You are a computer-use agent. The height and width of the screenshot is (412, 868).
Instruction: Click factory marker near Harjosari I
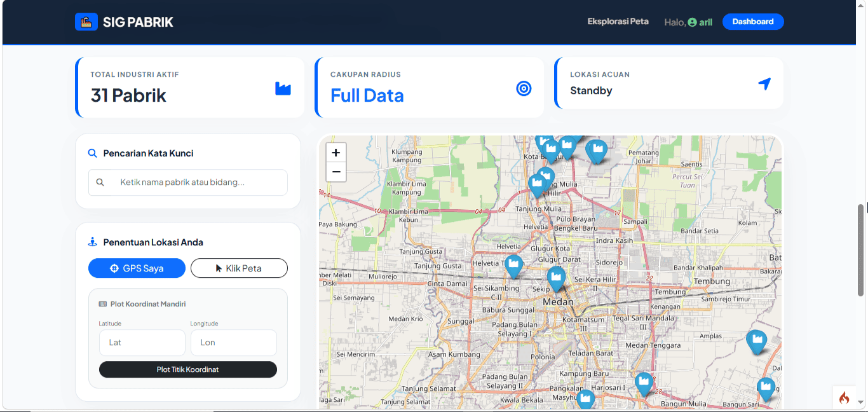click(x=644, y=383)
